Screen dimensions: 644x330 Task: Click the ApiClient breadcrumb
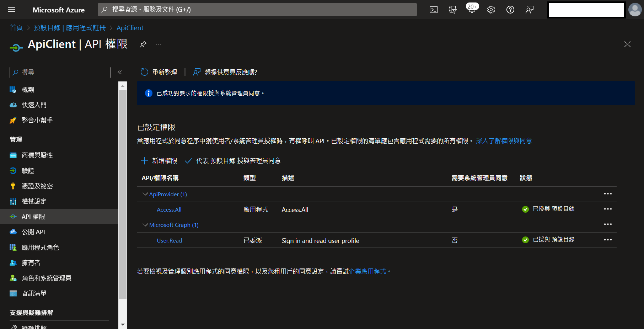130,28
